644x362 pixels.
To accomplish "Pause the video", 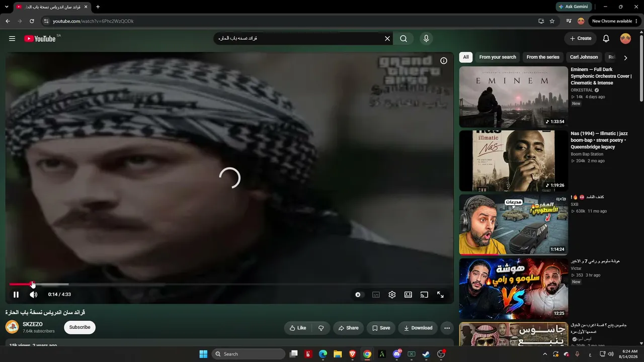I will (x=16, y=295).
